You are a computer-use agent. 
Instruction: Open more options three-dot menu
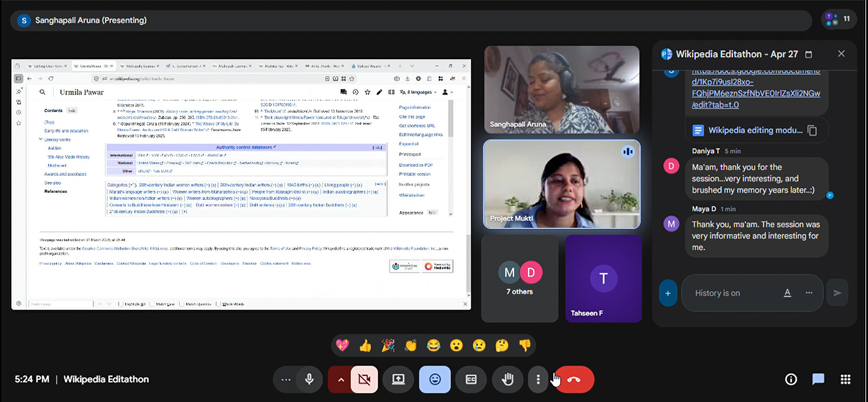[538, 380]
